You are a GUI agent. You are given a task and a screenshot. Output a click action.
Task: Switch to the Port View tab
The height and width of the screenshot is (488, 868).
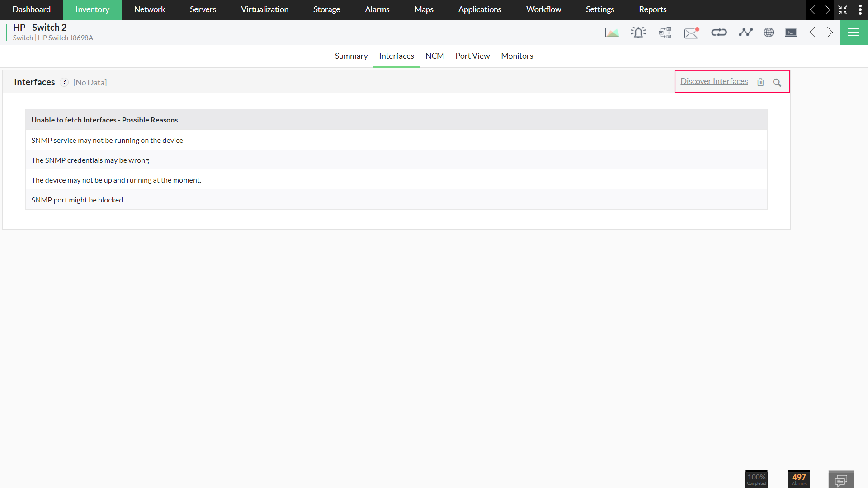pyautogui.click(x=472, y=56)
